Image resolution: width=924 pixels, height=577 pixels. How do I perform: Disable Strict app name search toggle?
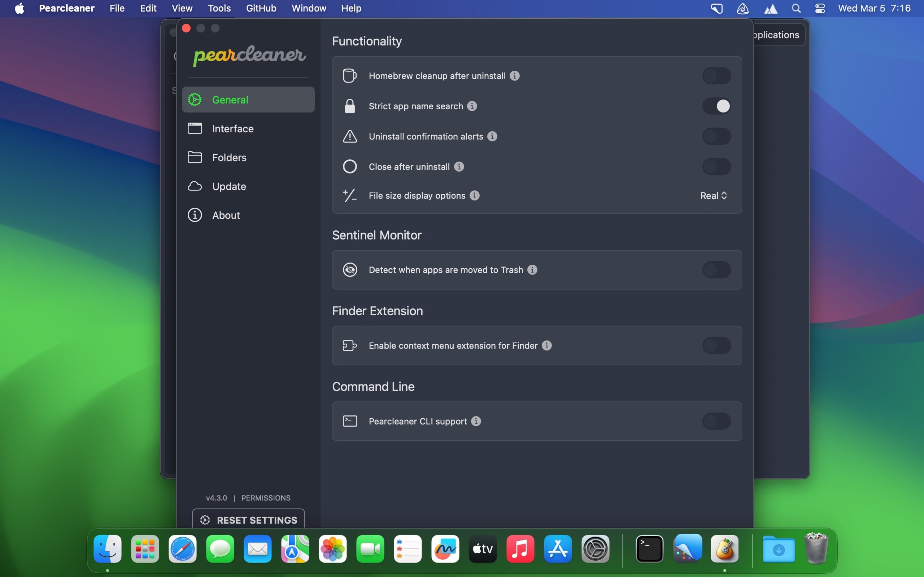pyautogui.click(x=716, y=106)
